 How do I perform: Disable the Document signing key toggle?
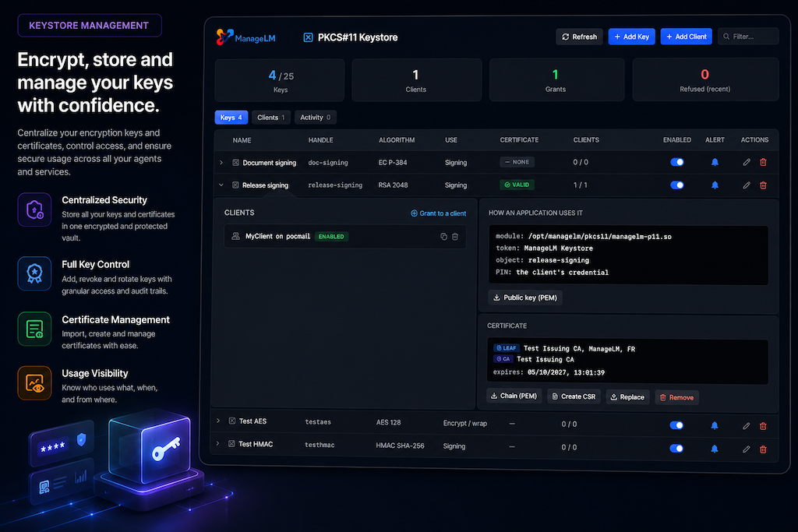click(x=677, y=162)
